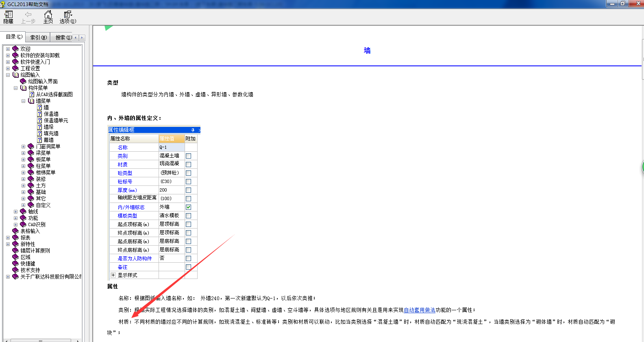Click the book icon beside 欢迎
Image resolution: width=644 pixels, height=342 pixels.
[x=15, y=49]
